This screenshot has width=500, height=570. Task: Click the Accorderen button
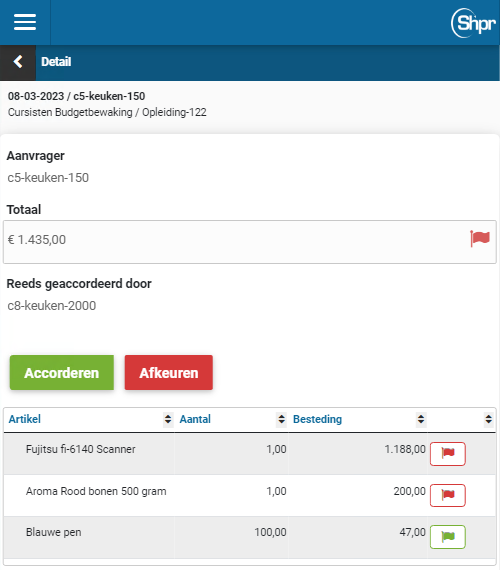tap(62, 373)
